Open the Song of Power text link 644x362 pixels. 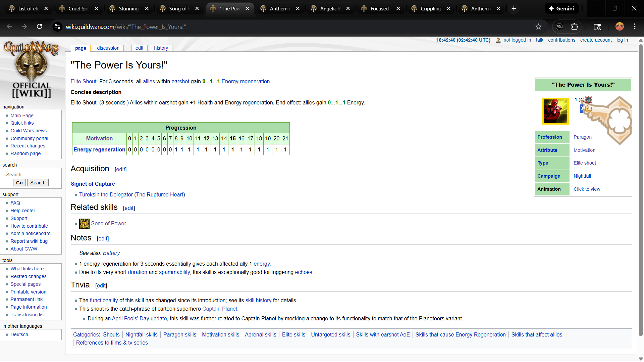click(108, 223)
